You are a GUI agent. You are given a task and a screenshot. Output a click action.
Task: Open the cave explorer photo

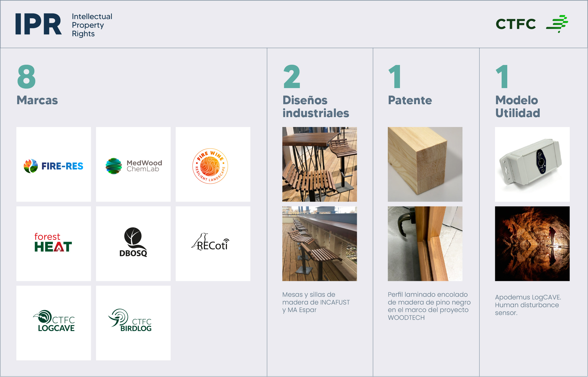532,244
